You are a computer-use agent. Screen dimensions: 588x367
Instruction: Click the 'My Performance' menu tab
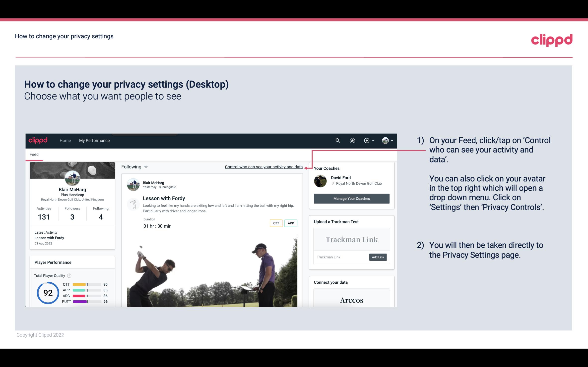[x=94, y=140]
